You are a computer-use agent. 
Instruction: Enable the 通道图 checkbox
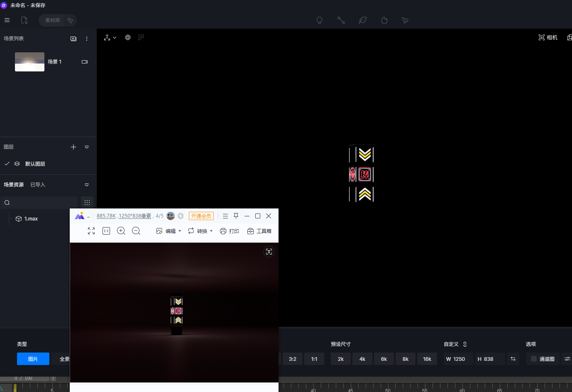click(x=534, y=359)
